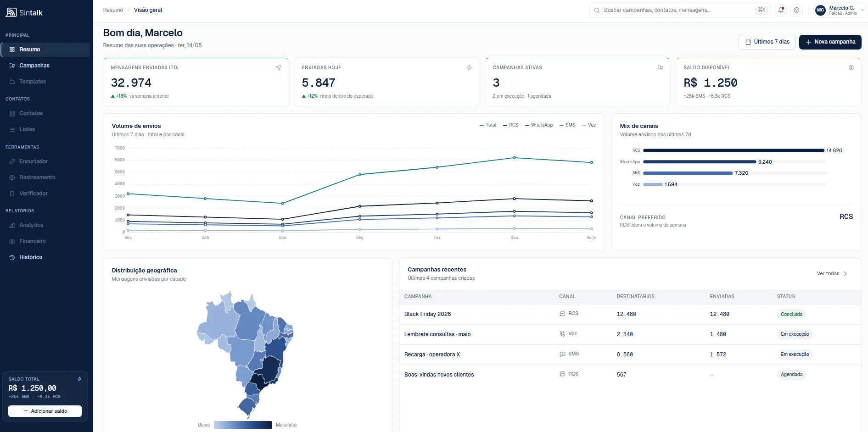The image size is (868, 432).
Task: Click the paper plane icon in Mensagens enviadas card
Action: pos(278,67)
